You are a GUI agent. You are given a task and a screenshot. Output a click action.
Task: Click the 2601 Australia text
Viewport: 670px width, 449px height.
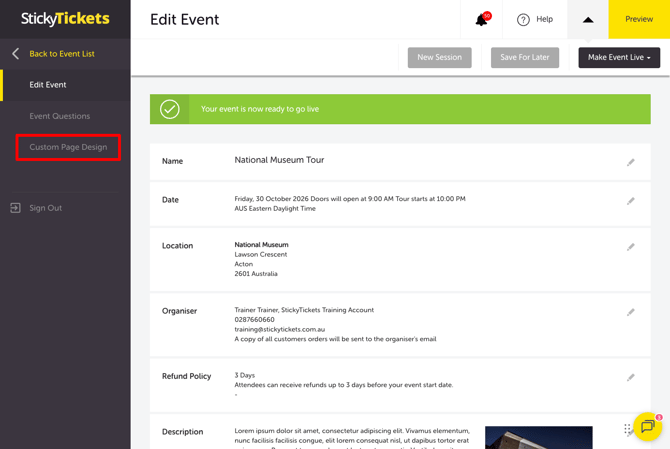click(256, 273)
